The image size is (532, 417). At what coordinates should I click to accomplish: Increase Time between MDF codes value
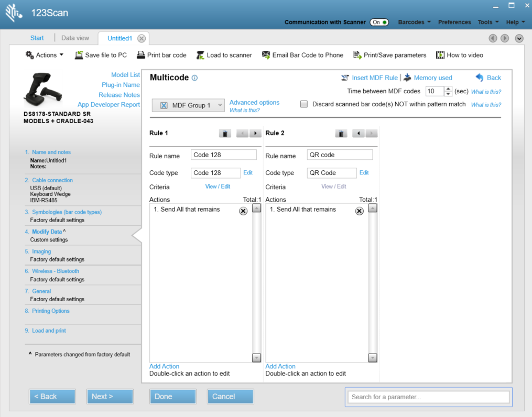(x=448, y=89)
